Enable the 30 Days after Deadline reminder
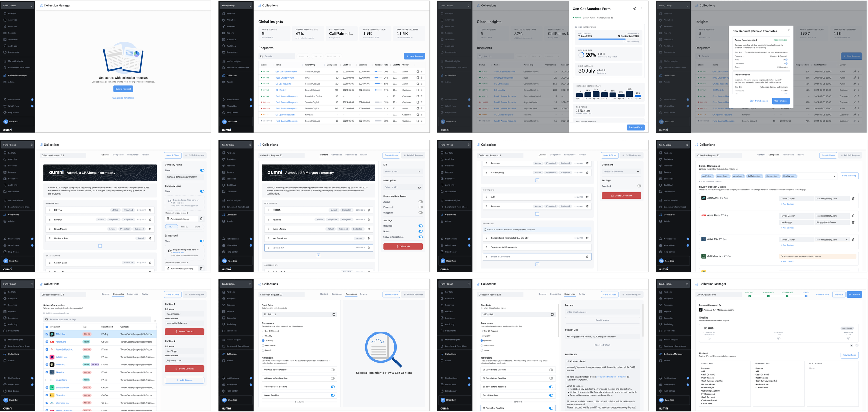Viewport: 868px width, 412px height. (x=551, y=408)
